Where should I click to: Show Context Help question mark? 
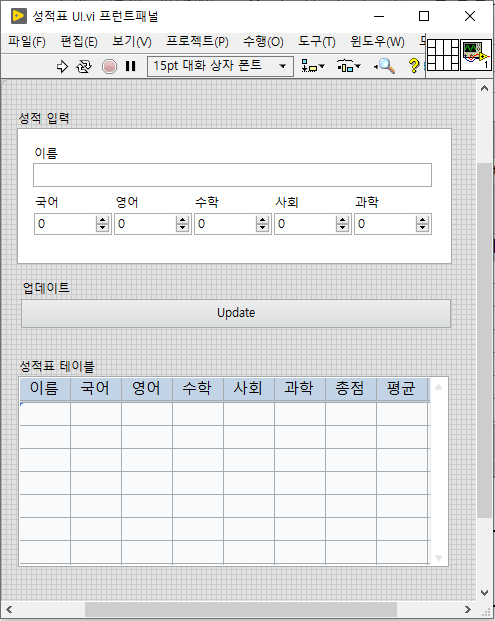point(414,66)
